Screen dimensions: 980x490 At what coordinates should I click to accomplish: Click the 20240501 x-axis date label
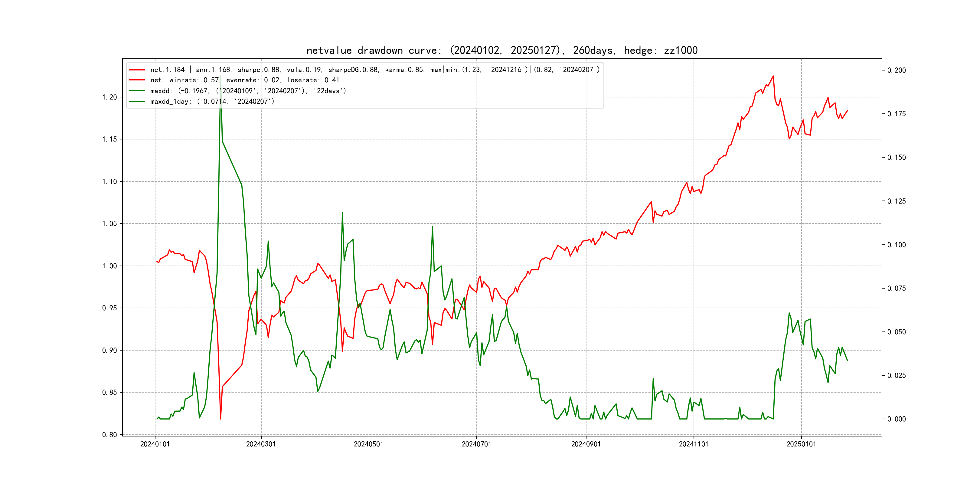[369, 444]
